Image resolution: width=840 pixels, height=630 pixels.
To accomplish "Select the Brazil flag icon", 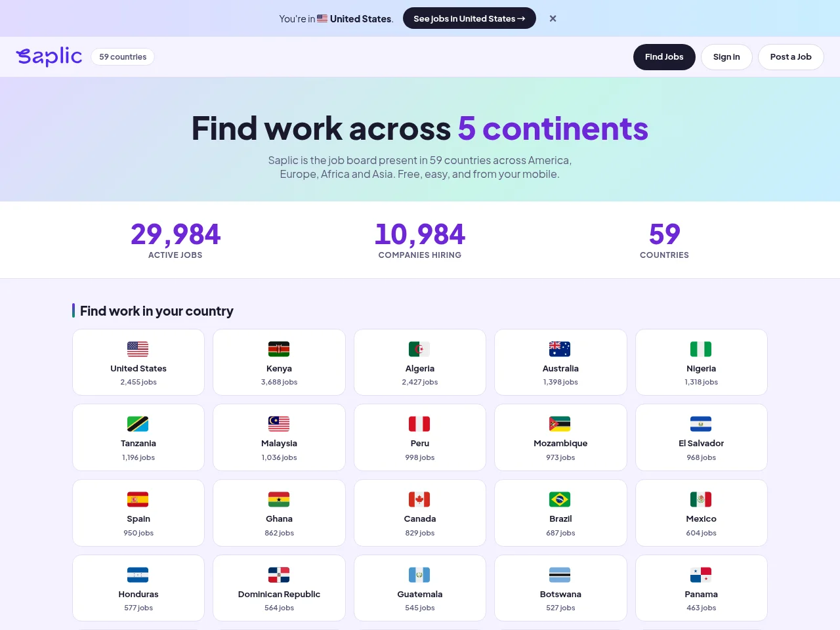I will [x=560, y=499].
